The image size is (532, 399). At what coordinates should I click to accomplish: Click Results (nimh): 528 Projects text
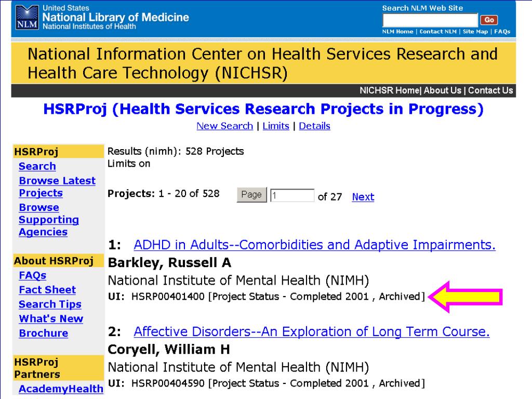176,151
